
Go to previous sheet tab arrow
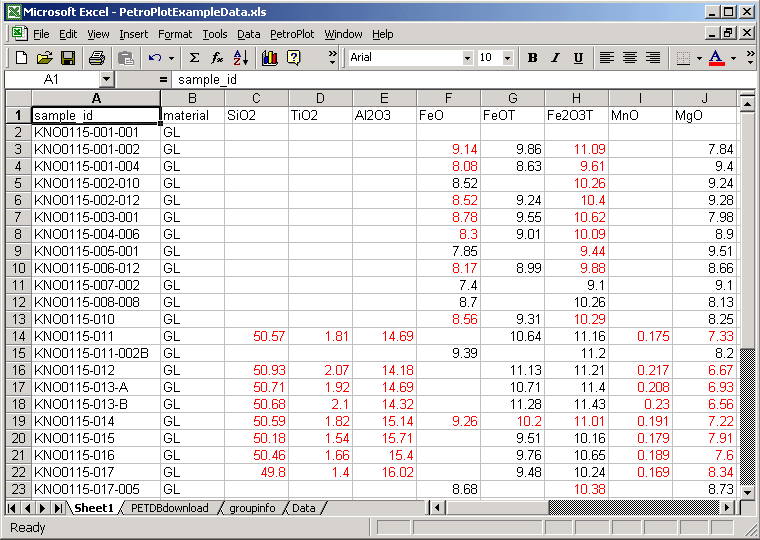[x=27, y=508]
